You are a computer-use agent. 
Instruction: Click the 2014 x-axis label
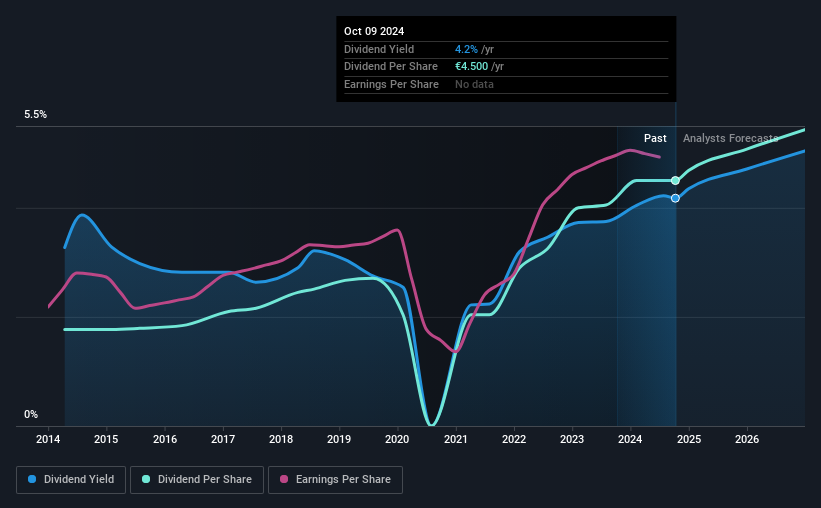tap(48, 439)
